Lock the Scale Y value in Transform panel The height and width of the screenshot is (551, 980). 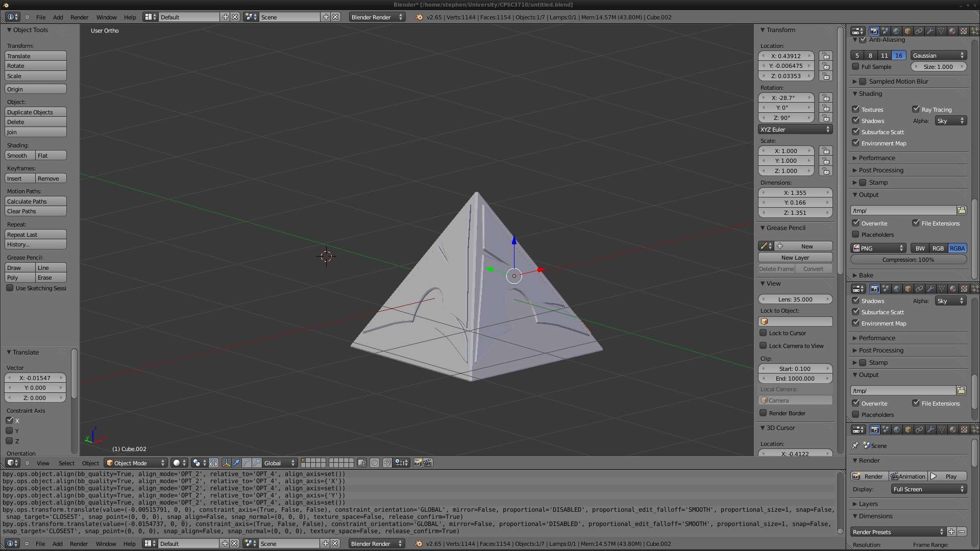(825, 161)
